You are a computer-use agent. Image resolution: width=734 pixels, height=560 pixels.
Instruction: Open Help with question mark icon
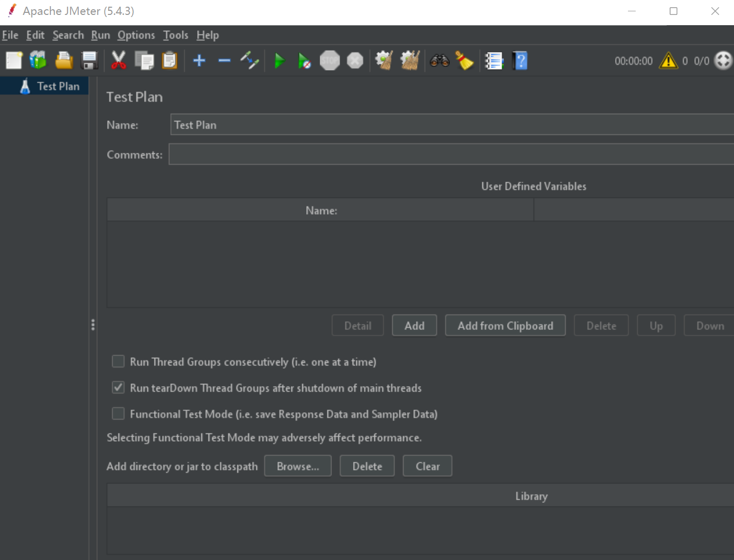520,61
